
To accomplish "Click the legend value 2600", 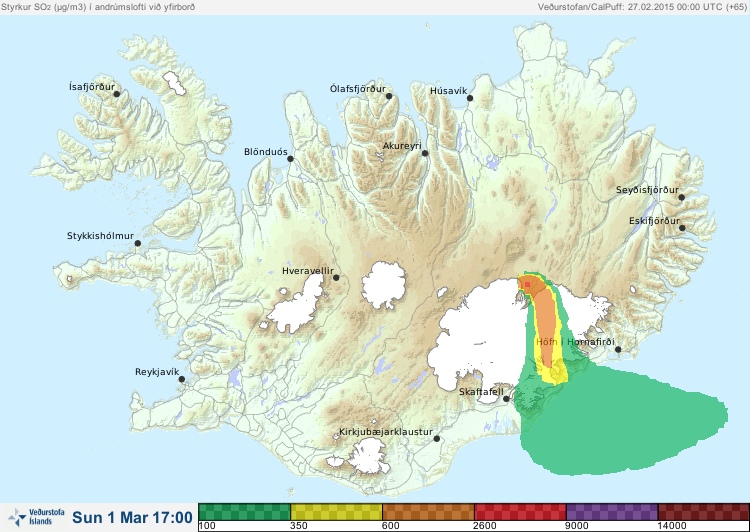I will (x=485, y=526).
